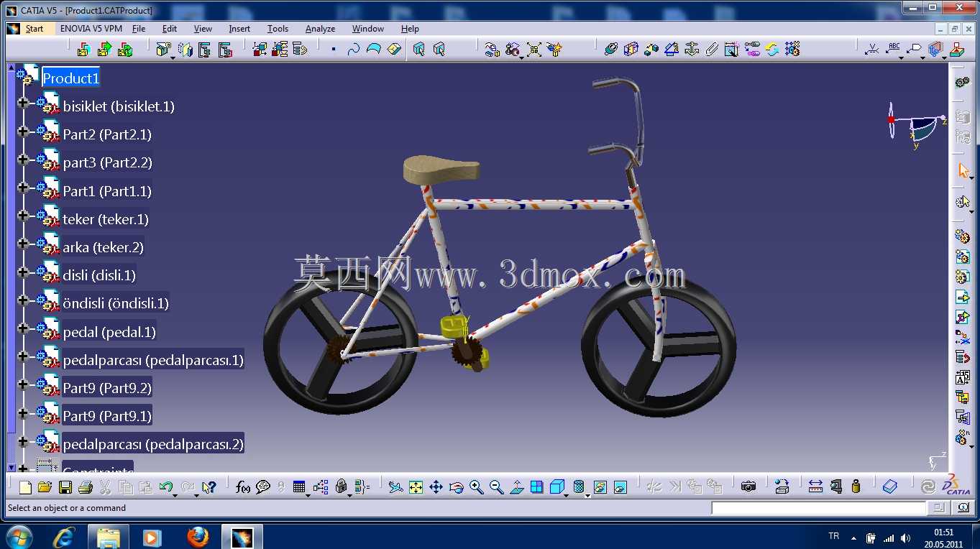980x549 pixels.
Task: Click the Measure Between ruler icon
Action: click(815, 487)
